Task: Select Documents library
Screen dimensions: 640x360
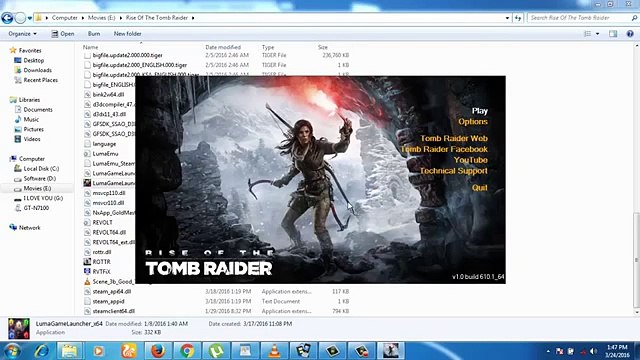Action: (38, 109)
